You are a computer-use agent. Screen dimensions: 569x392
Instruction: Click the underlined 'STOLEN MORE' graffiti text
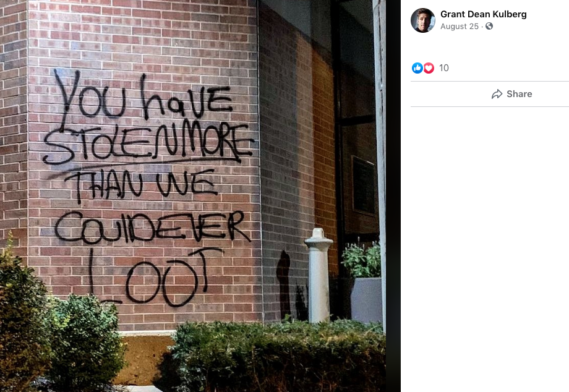(147, 143)
